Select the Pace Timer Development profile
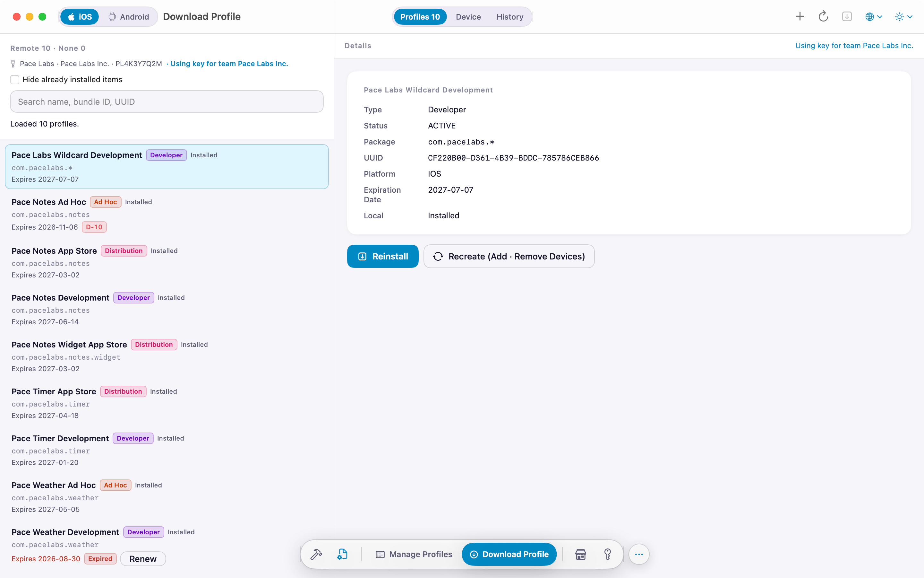Image resolution: width=924 pixels, height=578 pixels. (167, 450)
